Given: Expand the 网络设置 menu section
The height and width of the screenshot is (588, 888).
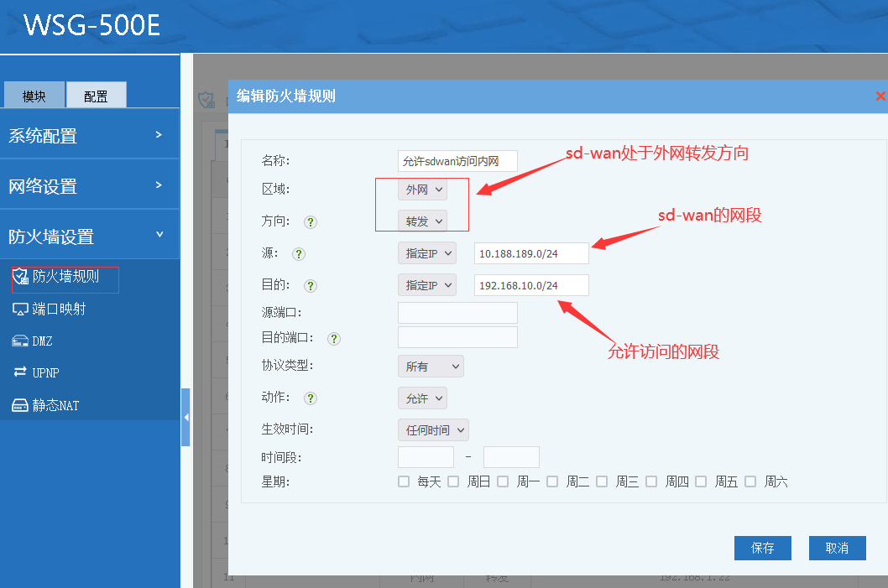Looking at the screenshot, I should click(x=90, y=186).
